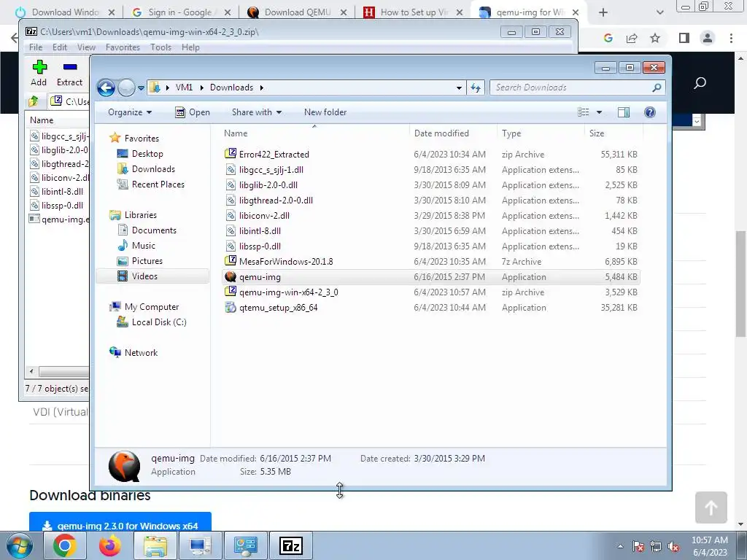Click VM1 in the address breadcrumb
747x560 pixels.
pos(184,87)
